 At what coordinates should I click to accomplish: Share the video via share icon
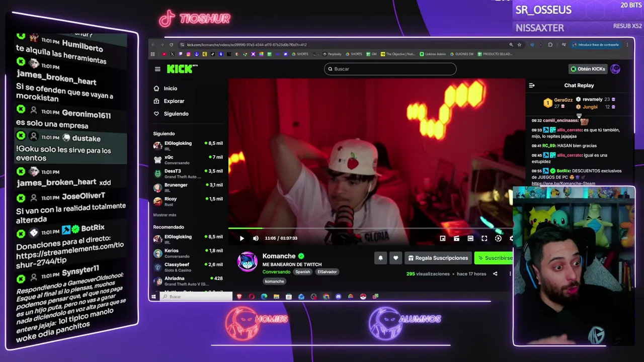[x=495, y=274]
